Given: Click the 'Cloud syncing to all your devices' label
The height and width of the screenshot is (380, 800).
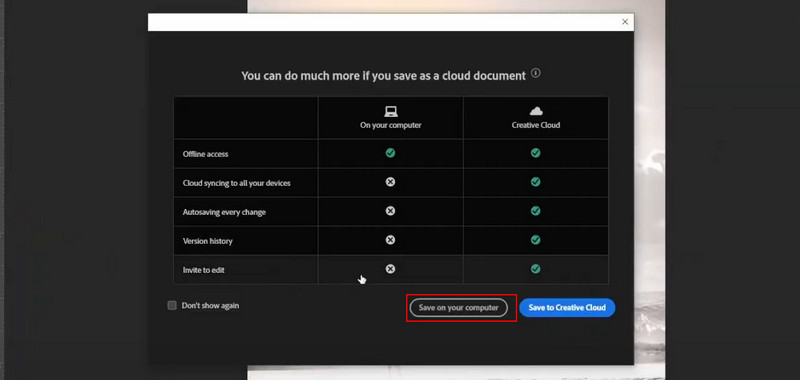Looking at the screenshot, I should [237, 183].
